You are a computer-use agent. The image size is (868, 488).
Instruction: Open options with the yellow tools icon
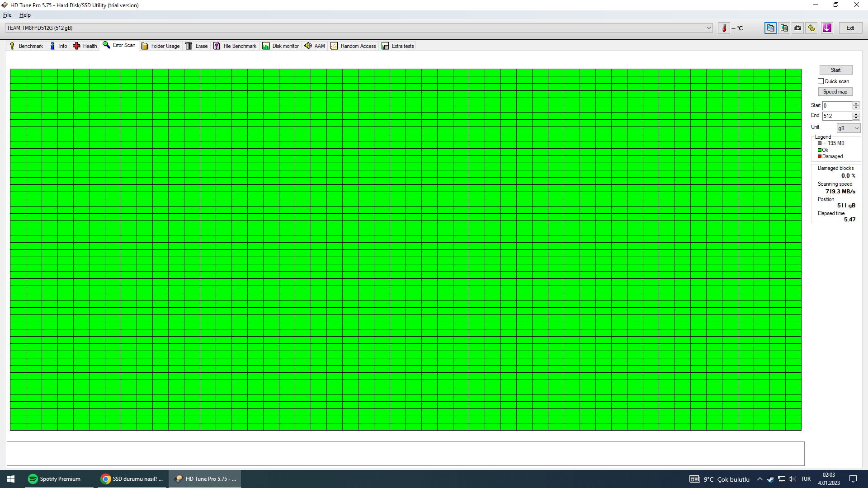click(x=811, y=28)
